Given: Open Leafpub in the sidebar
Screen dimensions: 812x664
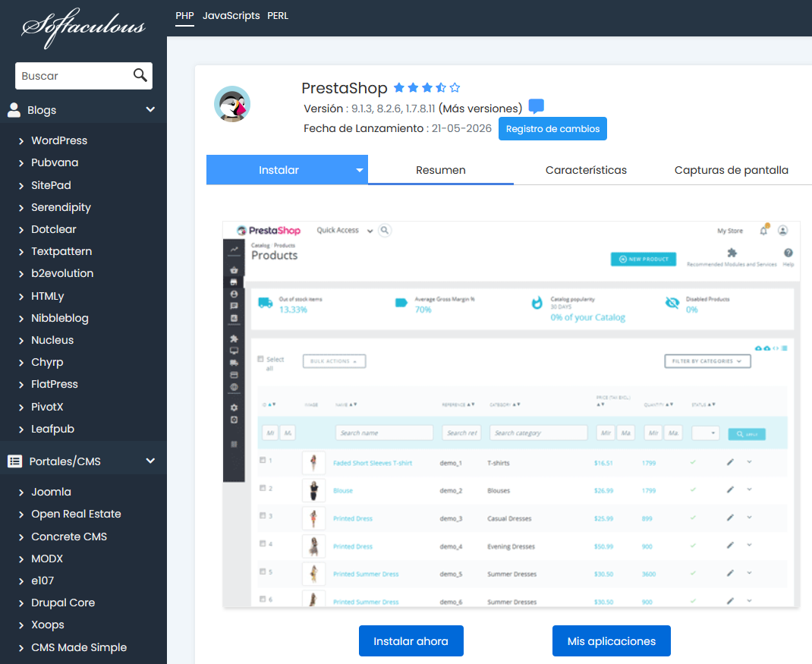Looking at the screenshot, I should tap(53, 429).
